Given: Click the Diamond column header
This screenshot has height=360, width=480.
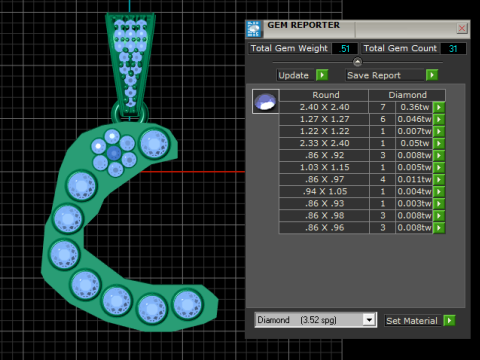Looking at the screenshot, I should coord(407,95).
